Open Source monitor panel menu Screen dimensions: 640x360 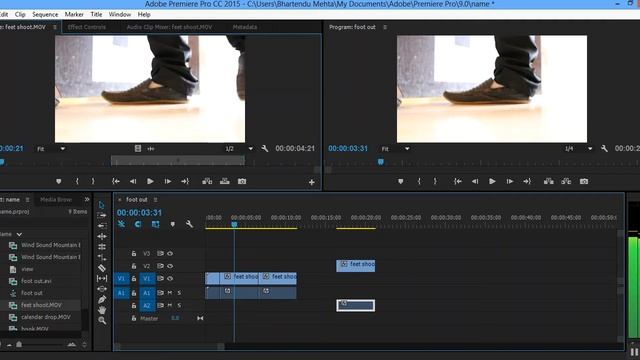point(55,27)
